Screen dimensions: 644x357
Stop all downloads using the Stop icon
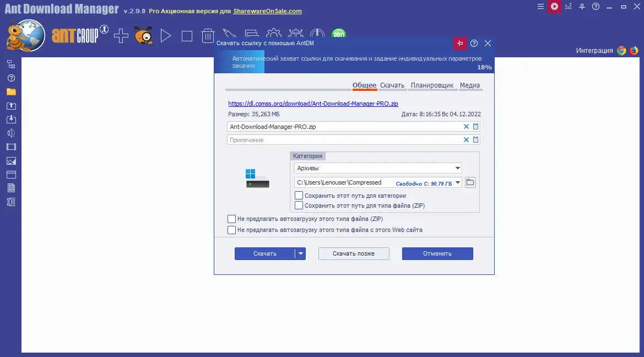click(x=186, y=35)
